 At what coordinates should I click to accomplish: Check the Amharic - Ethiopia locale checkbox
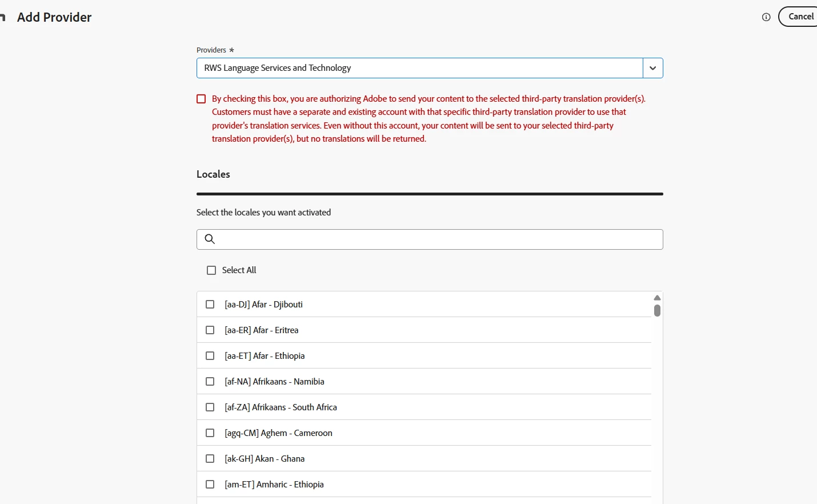coord(210,485)
